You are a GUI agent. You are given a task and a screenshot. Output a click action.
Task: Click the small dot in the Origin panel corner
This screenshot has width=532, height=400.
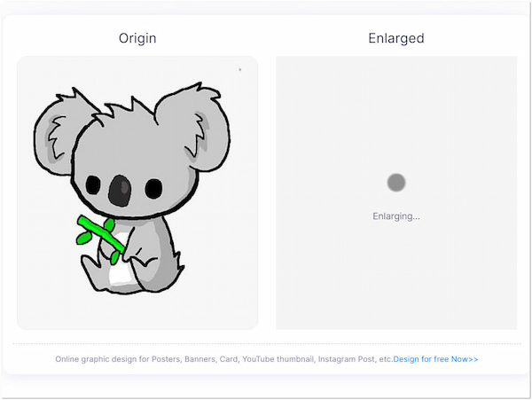pos(239,69)
